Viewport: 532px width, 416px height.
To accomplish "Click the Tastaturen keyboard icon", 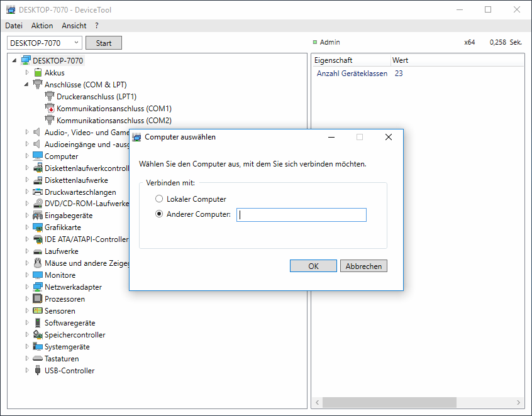I will tap(38, 359).
